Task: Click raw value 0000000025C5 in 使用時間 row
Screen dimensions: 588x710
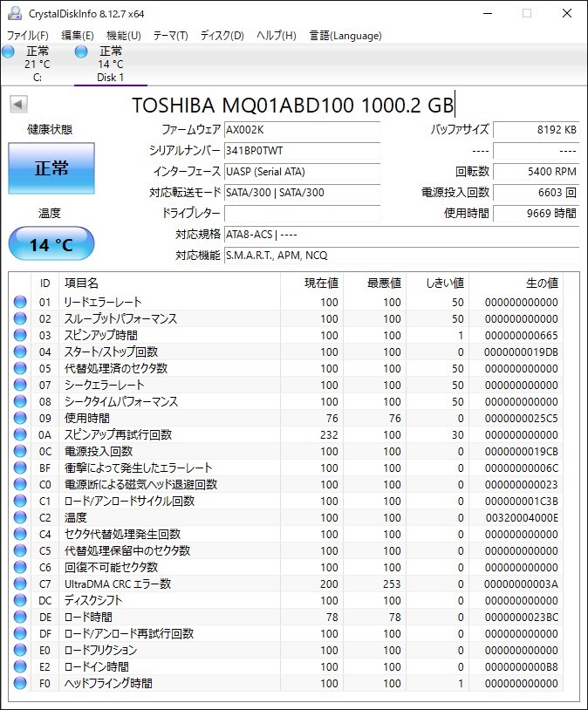Action: [x=522, y=419]
